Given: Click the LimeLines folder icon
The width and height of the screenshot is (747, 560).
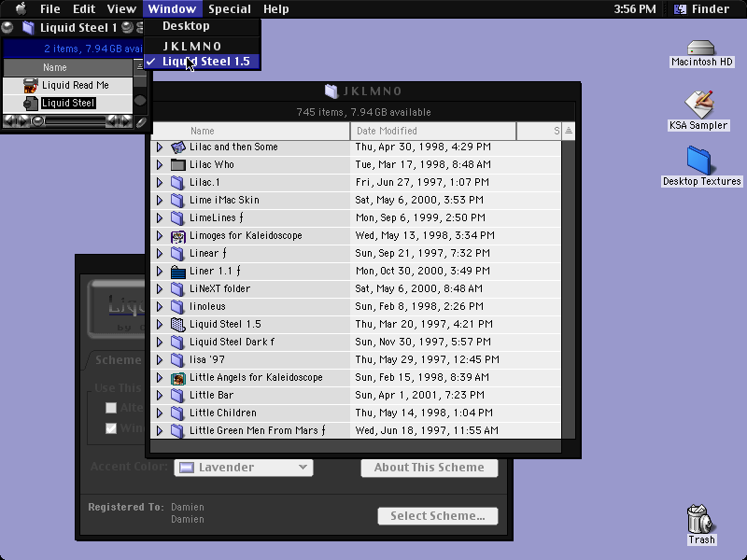Looking at the screenshot, I should (177, 217).
